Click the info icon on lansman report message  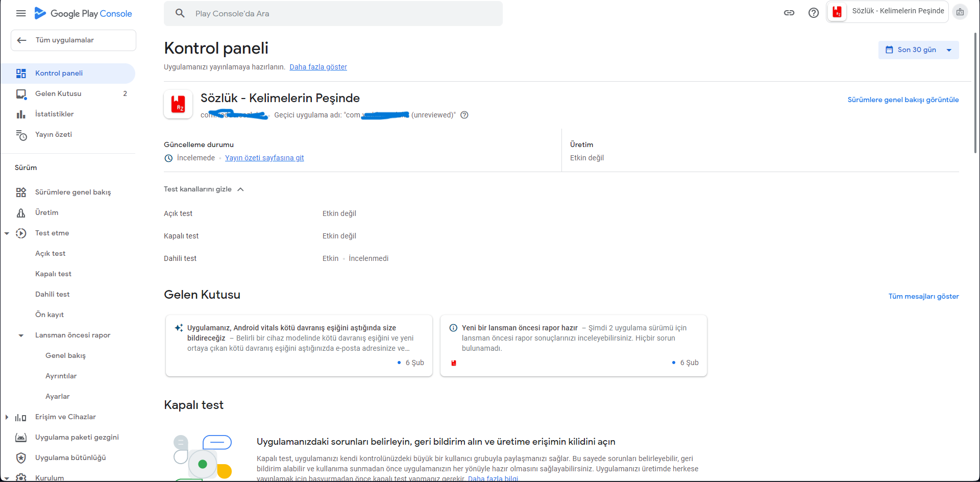(x=453, y=328)
